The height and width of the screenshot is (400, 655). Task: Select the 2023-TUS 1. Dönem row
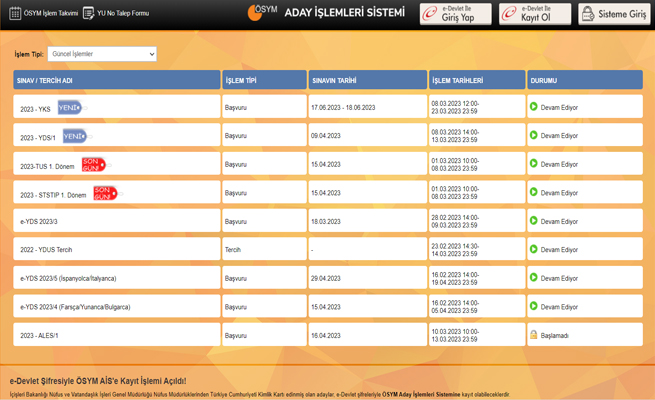(x=328, y=164)
